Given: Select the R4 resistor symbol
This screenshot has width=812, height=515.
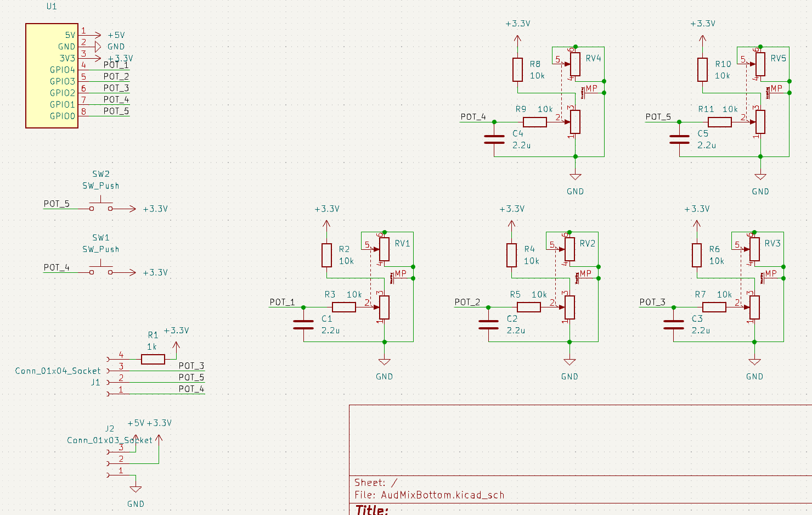Looking at the screenshot, I should [x=512, y=255].
